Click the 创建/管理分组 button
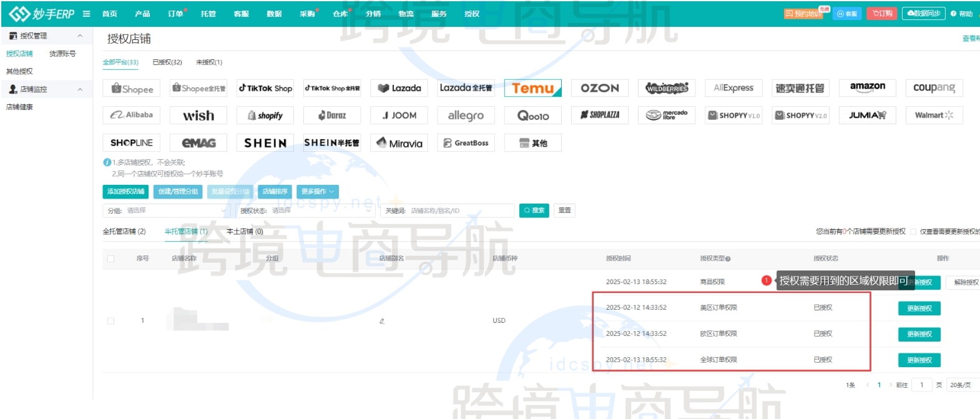This screenshot has width=980, height=419. (178, 192)
